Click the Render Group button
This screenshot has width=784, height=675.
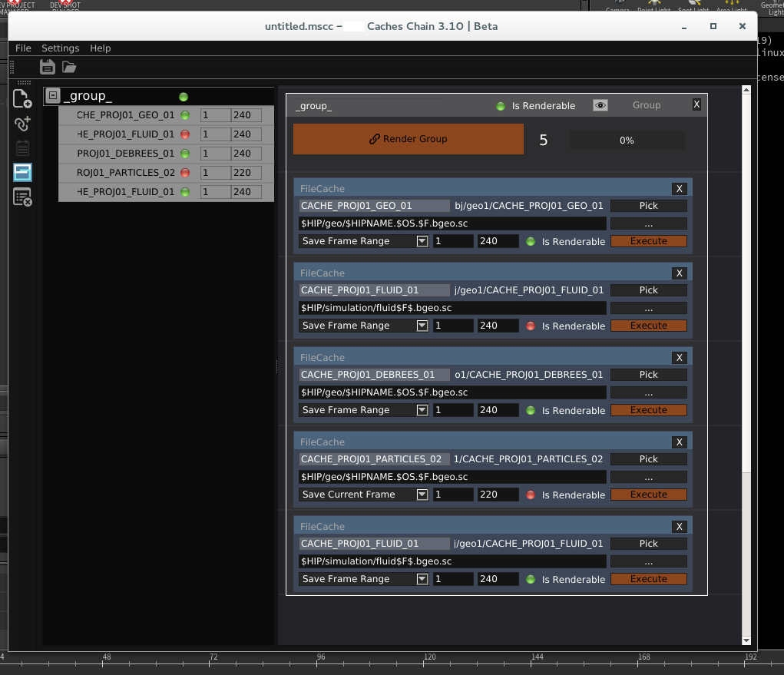tap(408, 139)
